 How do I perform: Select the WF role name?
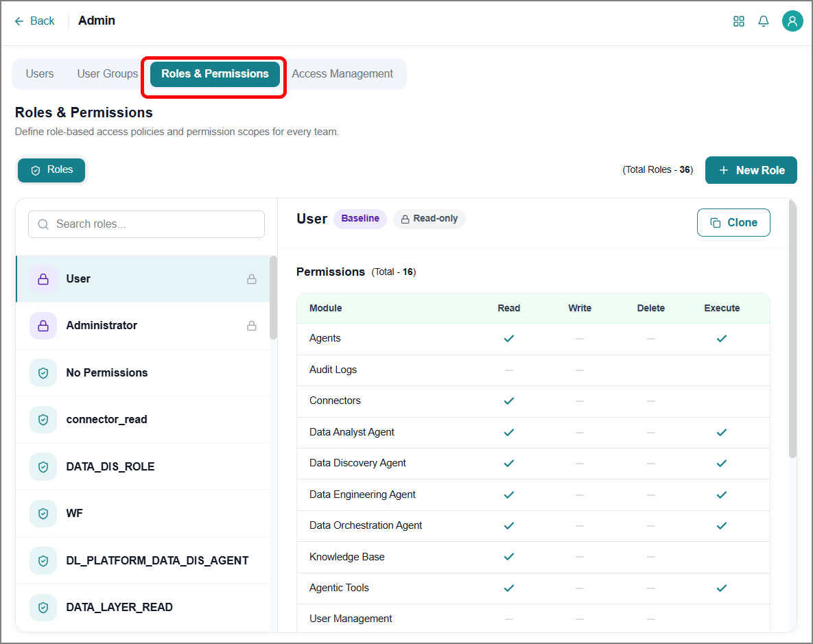click(x=74, y=513)
